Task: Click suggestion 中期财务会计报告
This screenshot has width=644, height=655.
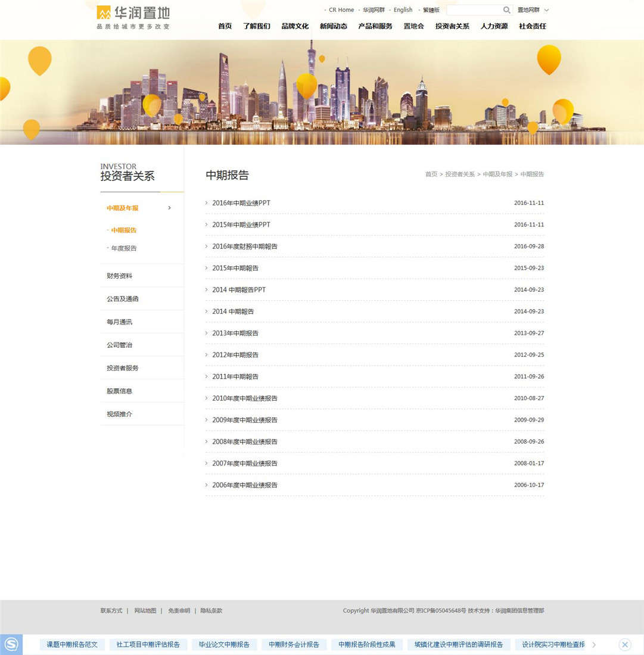Action: 294,644
